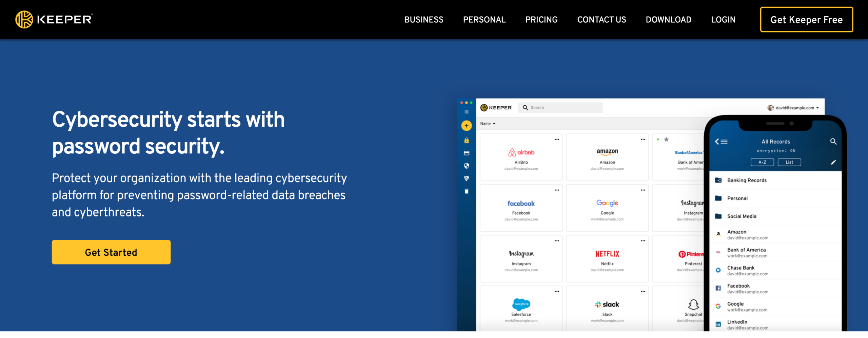The width and height of the screenshot is (868, 338).
Task: Open the payment card icon in the sidebar
Action: 467,153
